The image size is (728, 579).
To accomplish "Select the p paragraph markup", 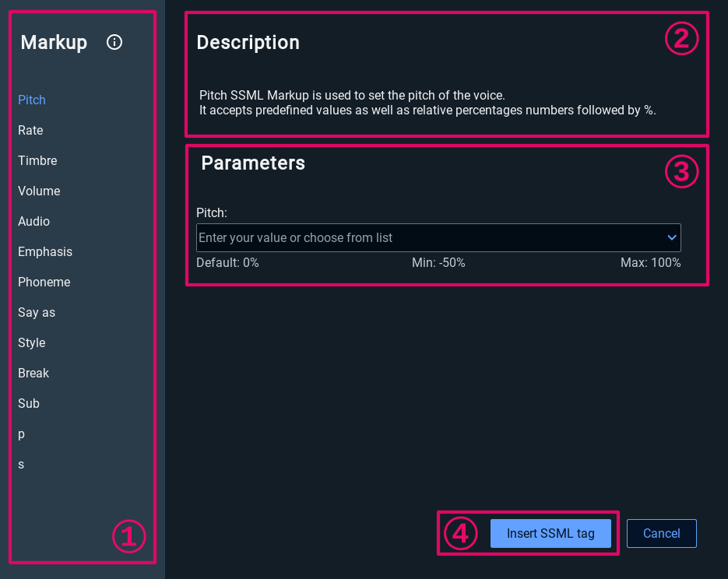I will pos(22,433).
